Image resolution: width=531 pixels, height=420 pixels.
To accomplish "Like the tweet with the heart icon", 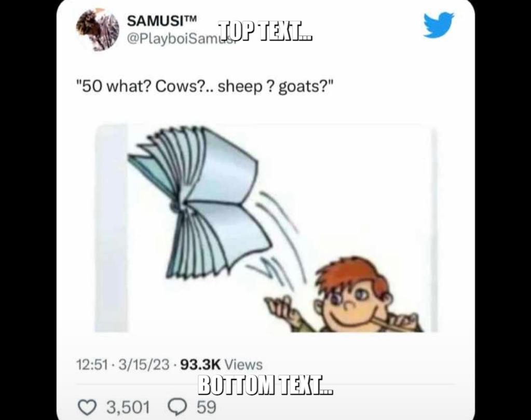I will pos(87,407).
